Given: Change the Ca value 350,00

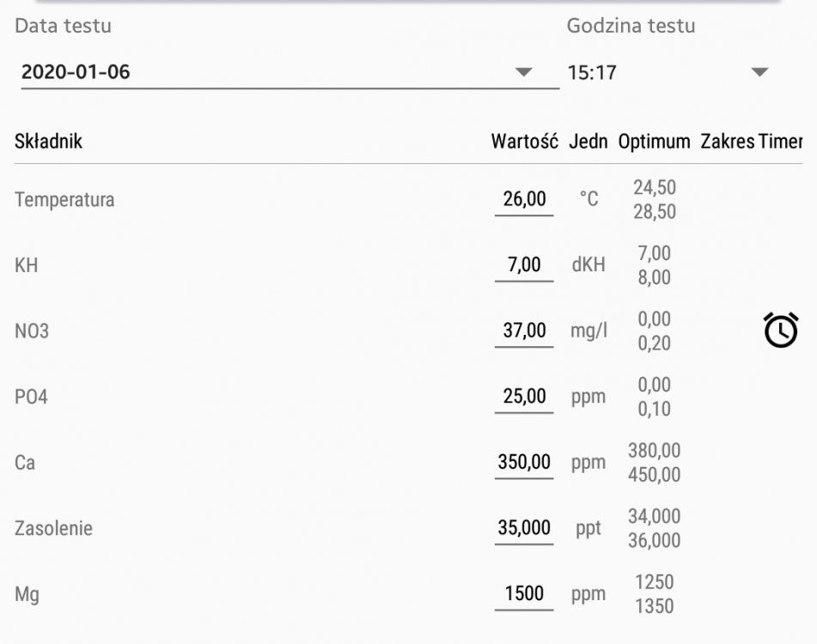Looking at the screenshot, I should click(524, 462).
